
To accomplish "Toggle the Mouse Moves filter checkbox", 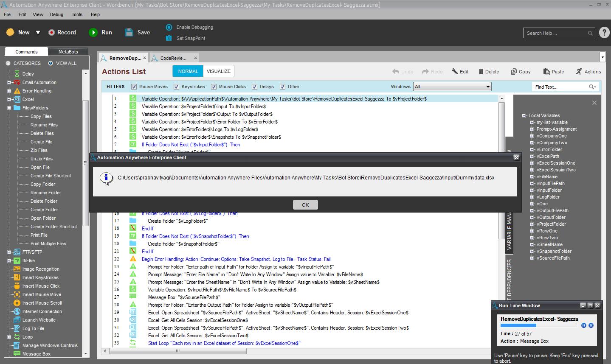I will (x=134, y=87).
